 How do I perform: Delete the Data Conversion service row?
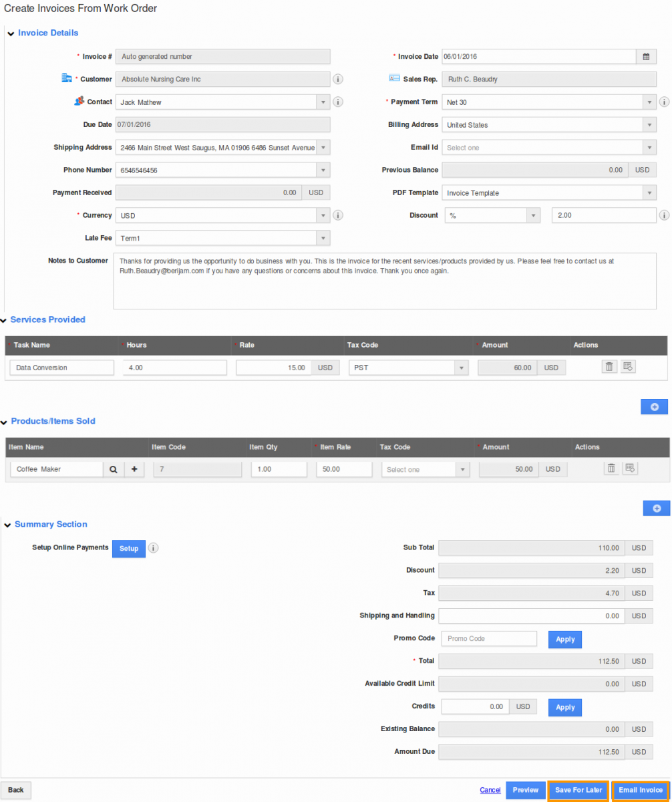pyautogui.click(x=609, y=366)
